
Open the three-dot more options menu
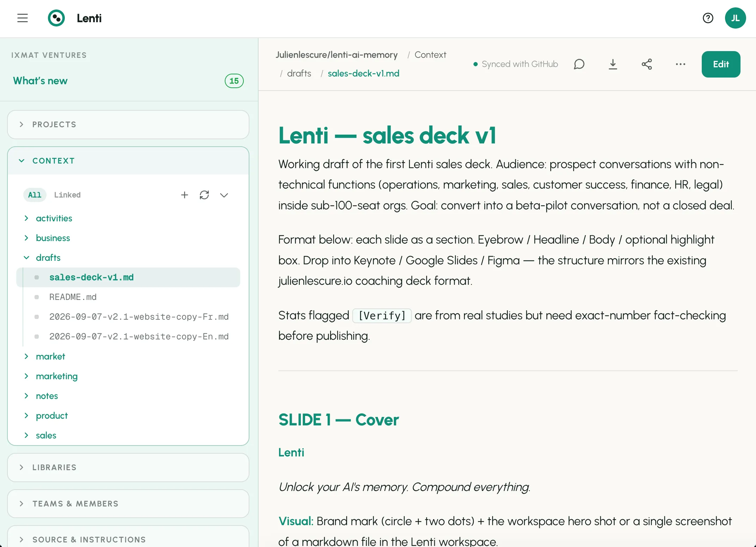tap(681, 64)
